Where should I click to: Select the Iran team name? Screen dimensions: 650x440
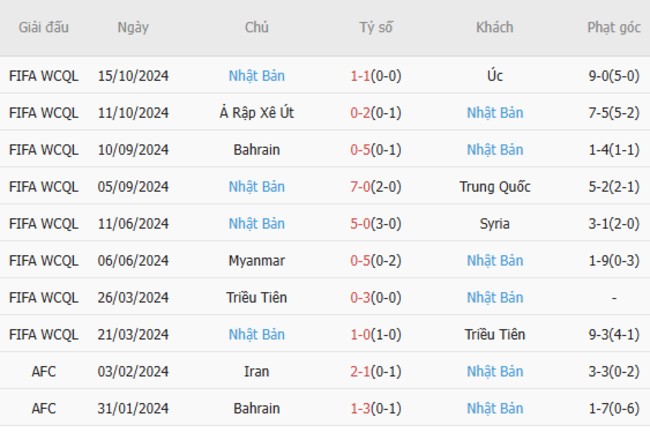[x=257, y=371]
